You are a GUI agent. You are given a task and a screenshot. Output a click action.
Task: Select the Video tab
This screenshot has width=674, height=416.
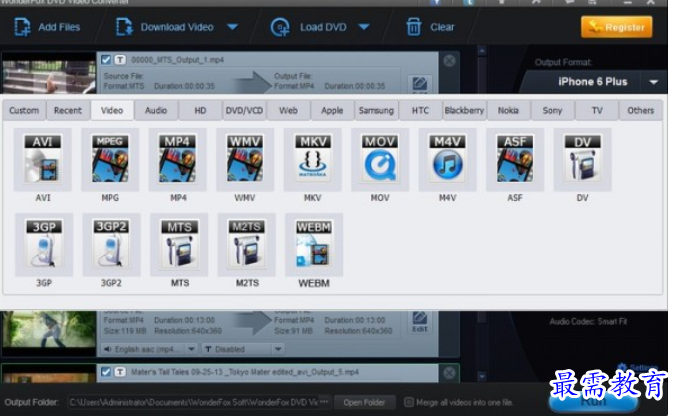click(112, 110)
